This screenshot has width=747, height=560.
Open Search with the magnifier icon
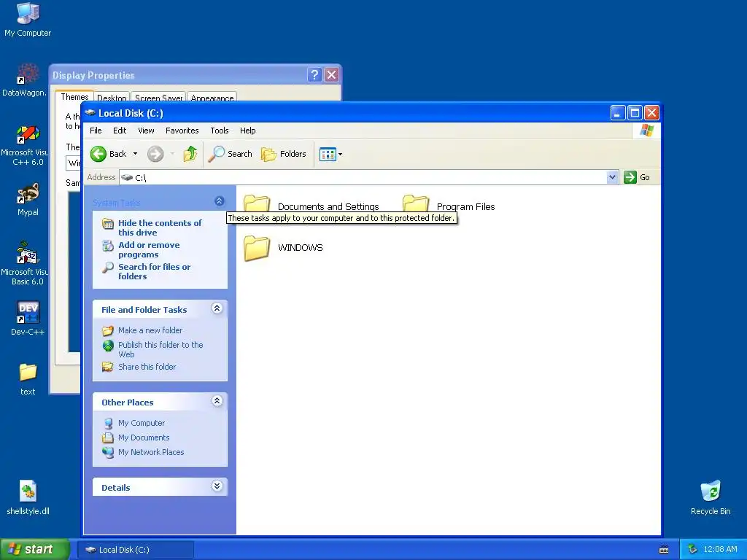click(231, 154)
